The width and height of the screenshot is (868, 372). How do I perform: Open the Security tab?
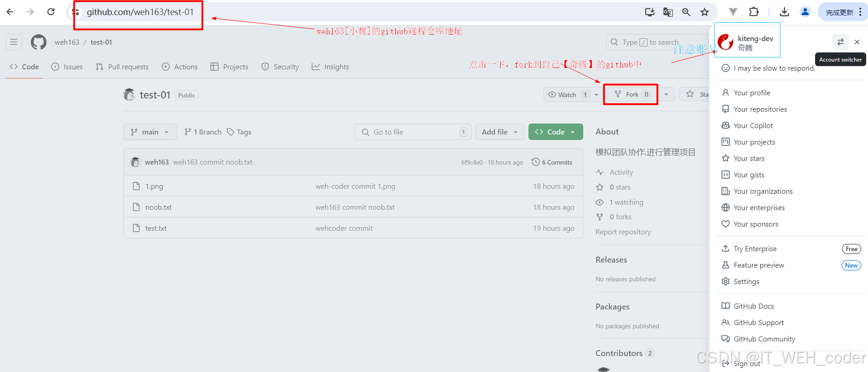point(280,67)
